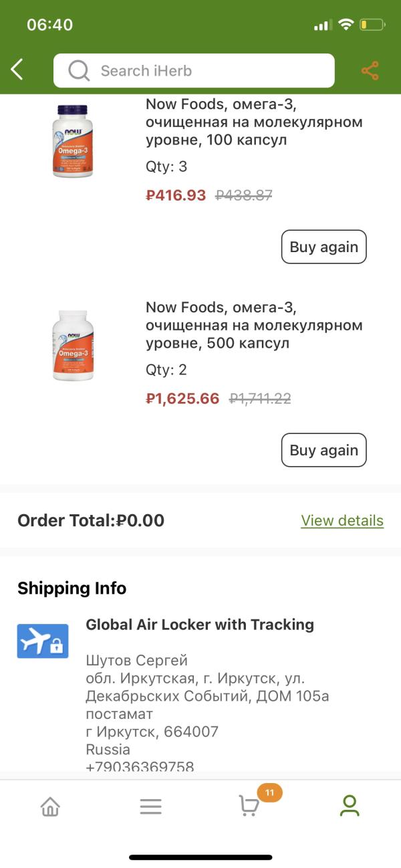Buy again the 500 capsule Omega-3
This screenshot has height=868, width=401.
coord(323,450)
